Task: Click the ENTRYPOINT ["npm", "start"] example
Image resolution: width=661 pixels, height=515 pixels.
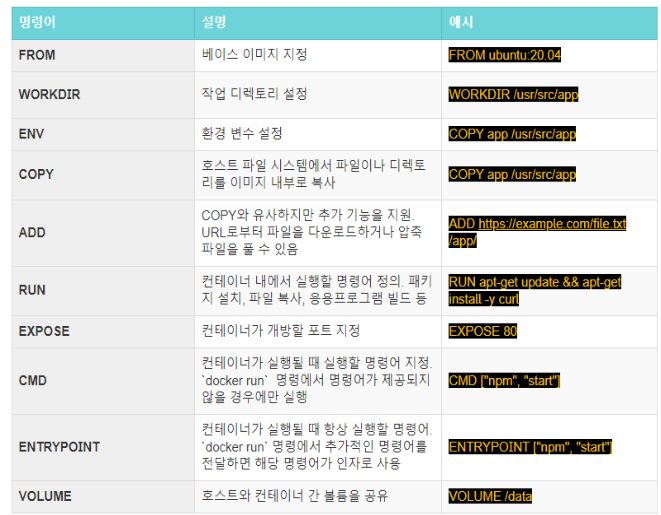Action: (x=530, y=447)
